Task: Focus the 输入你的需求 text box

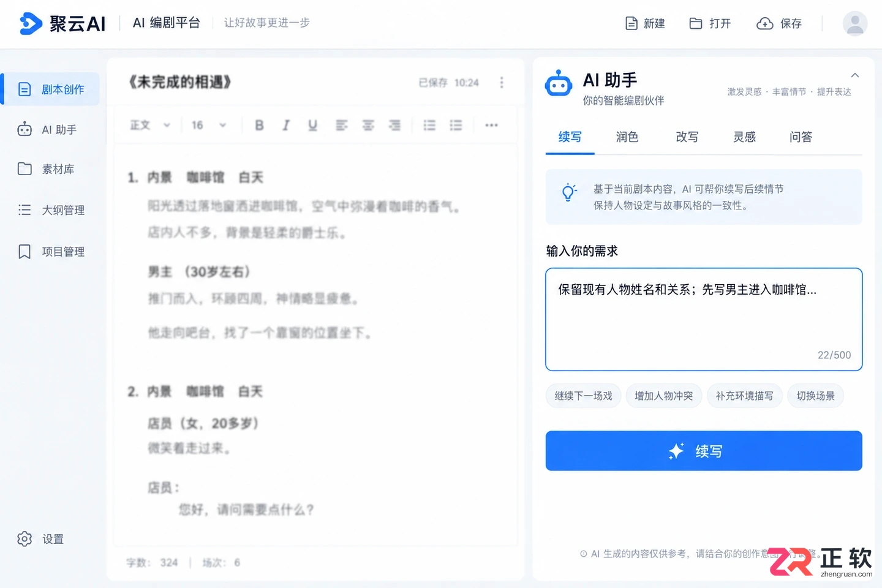Action: point(704,319)
